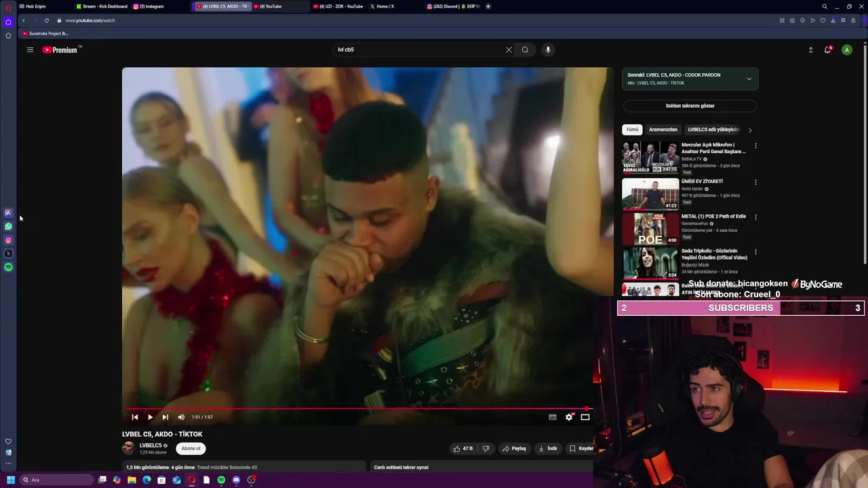Switch to Stream - Kick Dashboard tab

click(x=102, y=6)
